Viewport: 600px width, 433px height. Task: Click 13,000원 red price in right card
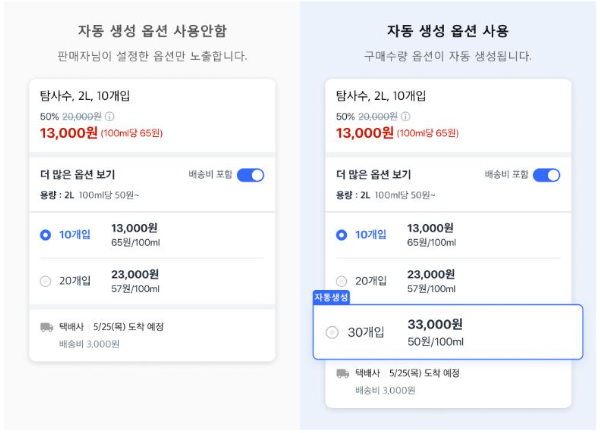364,133
